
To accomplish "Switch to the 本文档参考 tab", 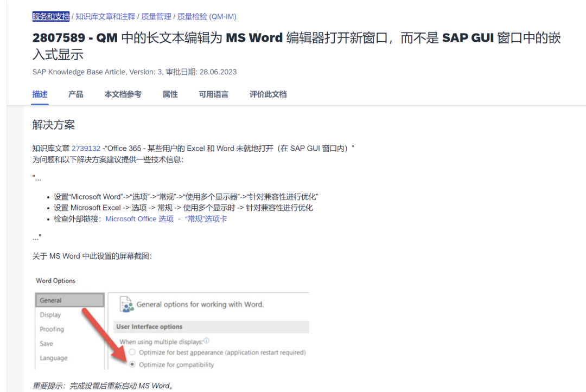I will (123, 94).
